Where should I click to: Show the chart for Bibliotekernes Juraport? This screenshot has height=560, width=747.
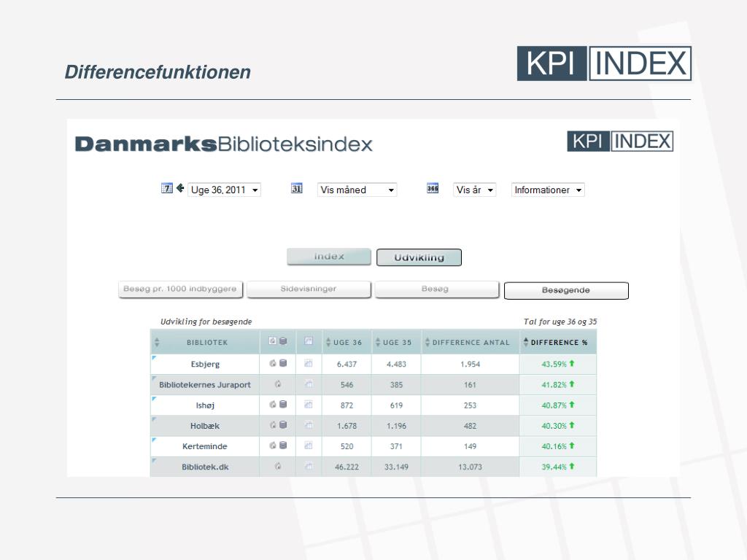click(x=309, y=384)
